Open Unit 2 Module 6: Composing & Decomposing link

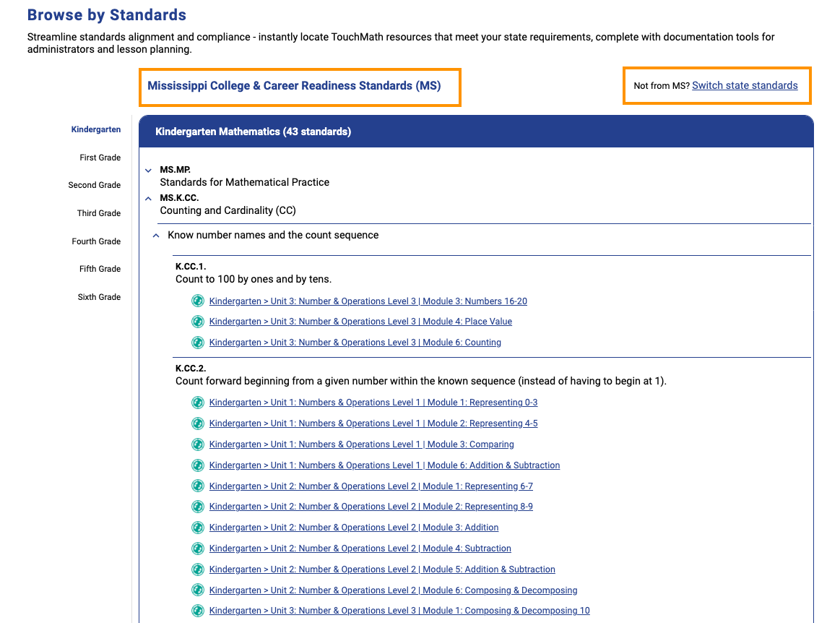(x=393, y=590)
